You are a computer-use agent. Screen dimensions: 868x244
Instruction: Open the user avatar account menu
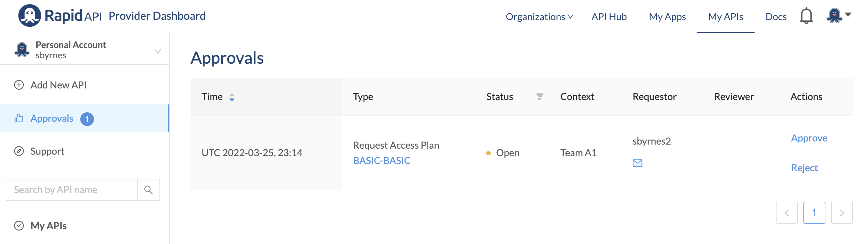click(x=839, y=15)
